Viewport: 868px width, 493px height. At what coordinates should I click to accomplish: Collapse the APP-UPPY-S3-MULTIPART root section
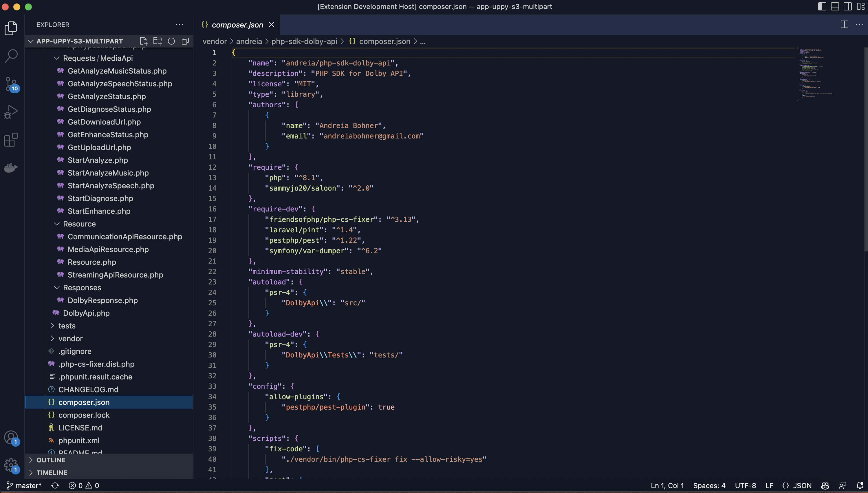click(x=80, y=41)
